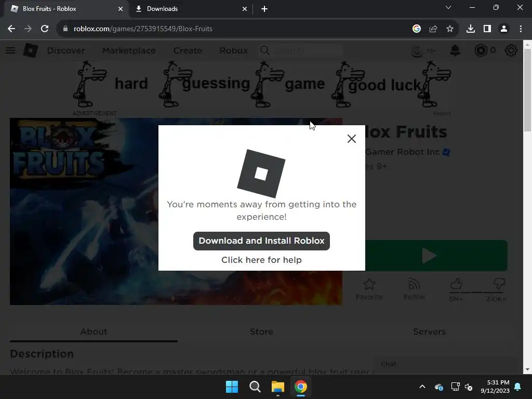Open the Robux balance icon
Image resolution: width=532 pixels, height=399 pixels.
481,50
